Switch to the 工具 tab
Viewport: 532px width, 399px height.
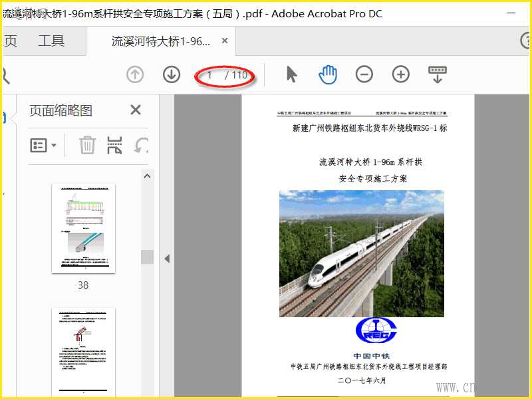[x=51, y=41]
